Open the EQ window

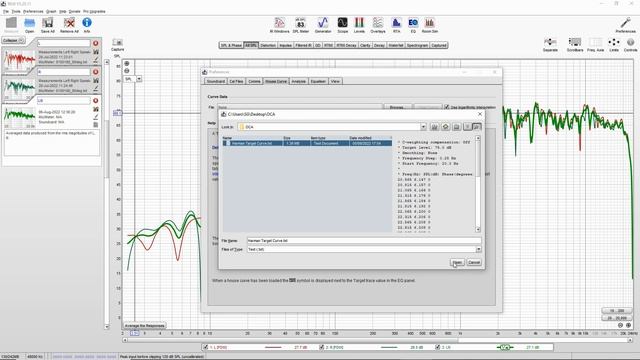(413, 24)
